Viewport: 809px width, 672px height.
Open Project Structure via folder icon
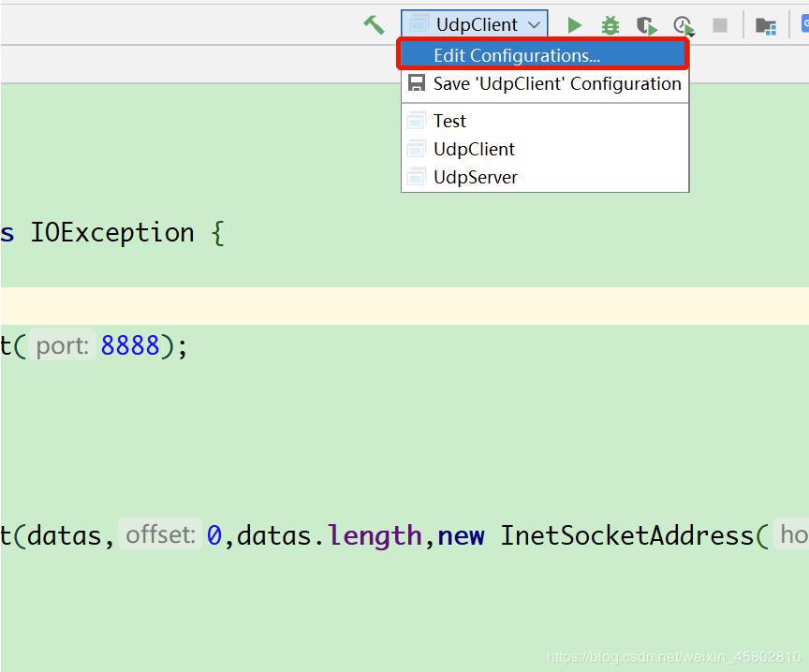coord(766,25)
